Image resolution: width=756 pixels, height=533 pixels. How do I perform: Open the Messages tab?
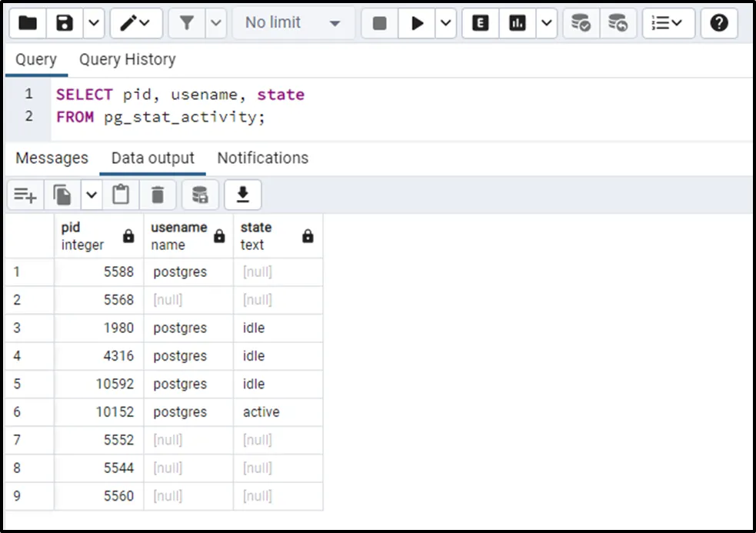52,158
